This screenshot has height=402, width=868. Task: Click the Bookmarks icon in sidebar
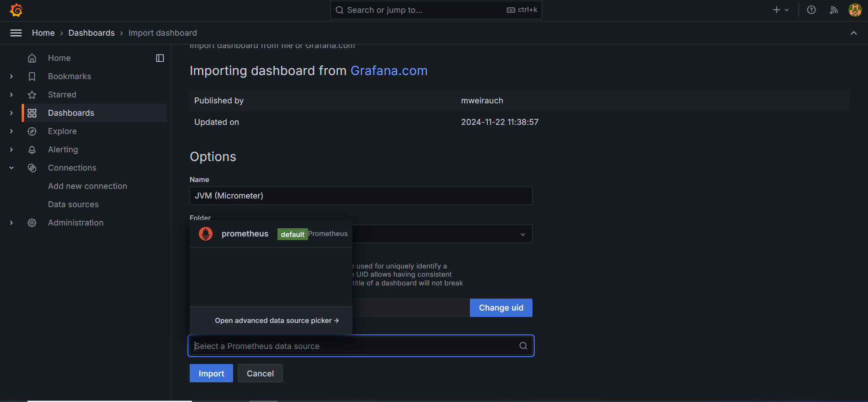click(x=32, y=76)
